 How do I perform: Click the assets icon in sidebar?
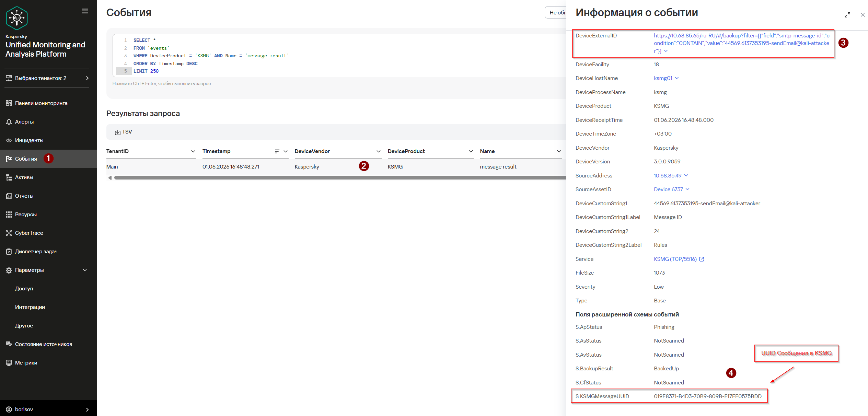pyautogui.click(x=9, y=177)
